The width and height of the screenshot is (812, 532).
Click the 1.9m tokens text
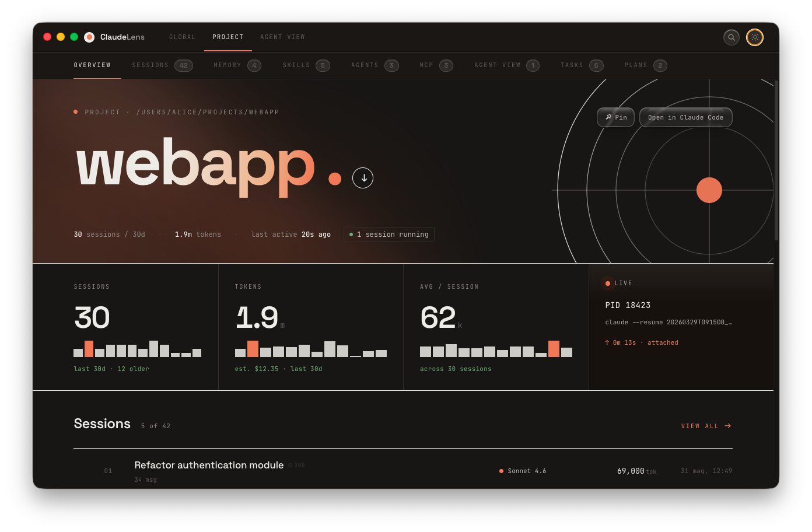[x=198, y=235]
